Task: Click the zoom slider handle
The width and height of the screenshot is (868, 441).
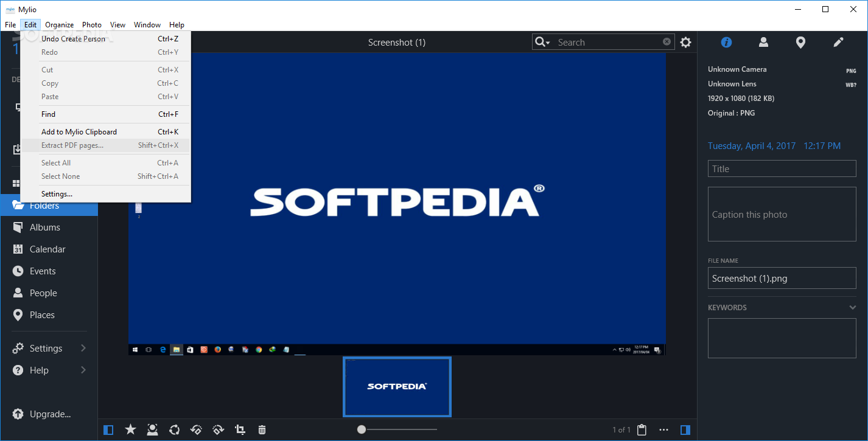Action: pyautogui.click(x=362, y=429)
